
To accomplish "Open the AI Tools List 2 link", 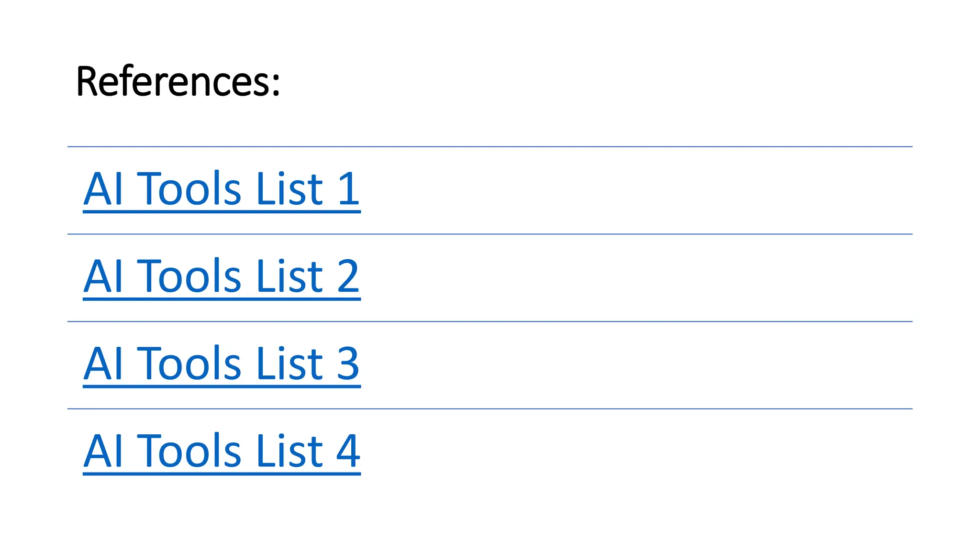I will [222, 277].
